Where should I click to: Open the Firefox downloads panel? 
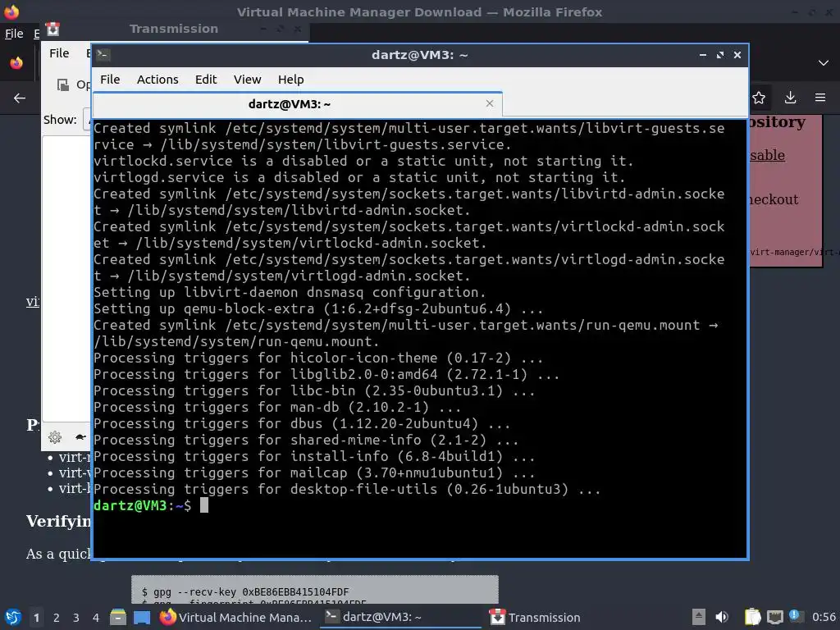tap(790, 98)
